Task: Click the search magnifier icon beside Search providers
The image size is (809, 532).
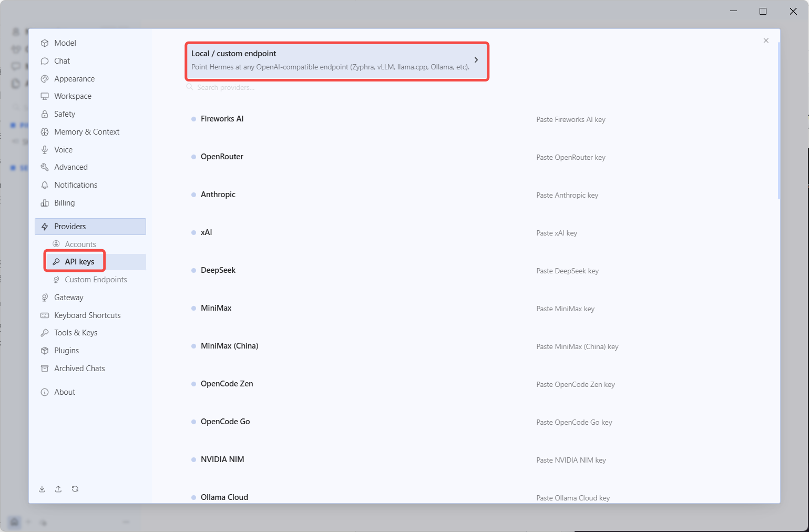Action: [190, 87]
